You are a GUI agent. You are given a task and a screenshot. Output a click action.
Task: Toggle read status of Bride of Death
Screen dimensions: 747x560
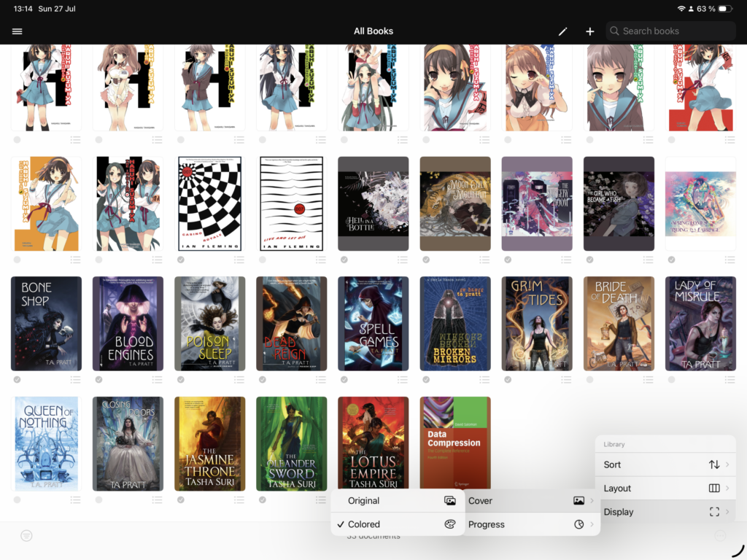pyautogui.click(x=589, y=379)
